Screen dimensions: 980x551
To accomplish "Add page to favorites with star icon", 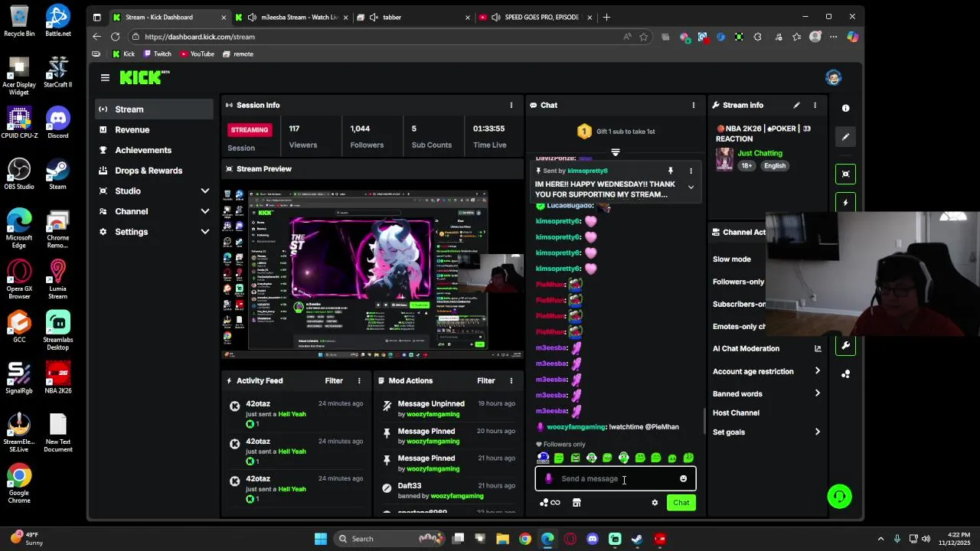I will click(x=644, y=37).
